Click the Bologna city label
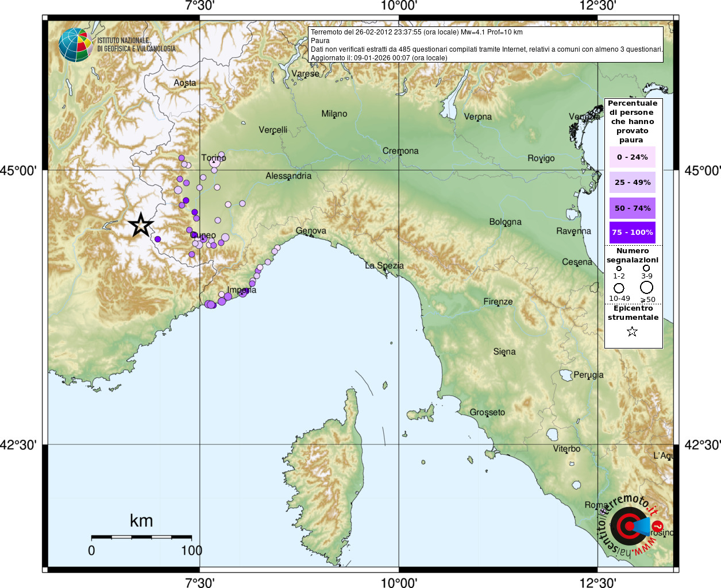The width and height of the screenshot is (721, 588). pyautogui.click(x=505, y=222)
